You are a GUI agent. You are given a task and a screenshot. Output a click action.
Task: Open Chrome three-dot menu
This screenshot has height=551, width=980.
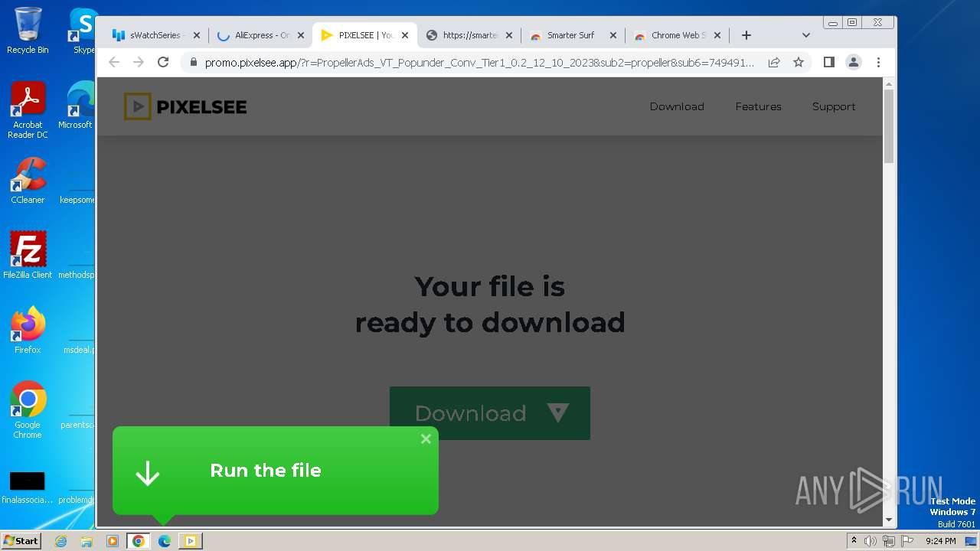click(x=878, y=62)
